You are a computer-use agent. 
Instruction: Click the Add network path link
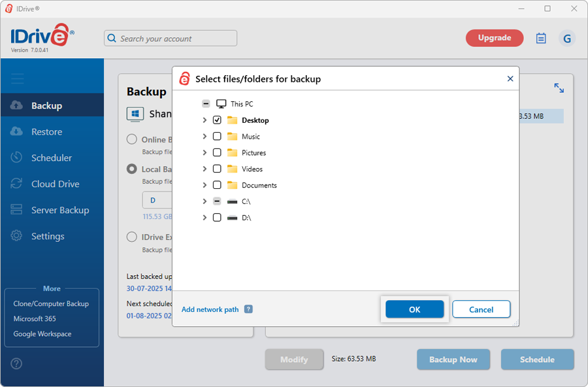(210, 309)
